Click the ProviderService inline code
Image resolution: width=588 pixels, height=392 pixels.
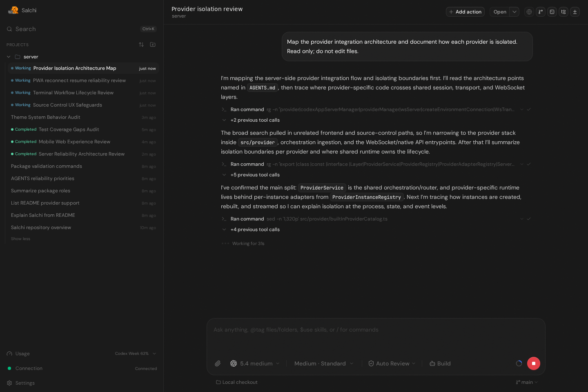tap(322, 188)
